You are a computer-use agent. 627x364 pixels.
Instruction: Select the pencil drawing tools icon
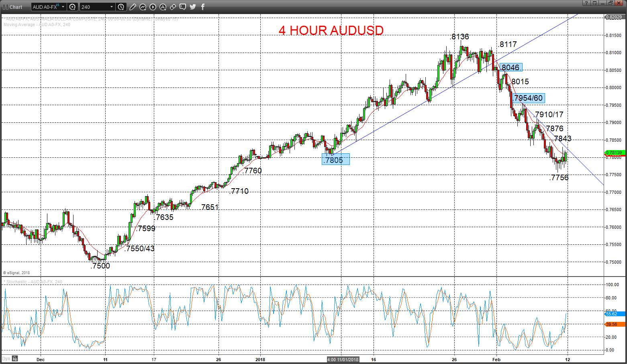pos(133,7)
